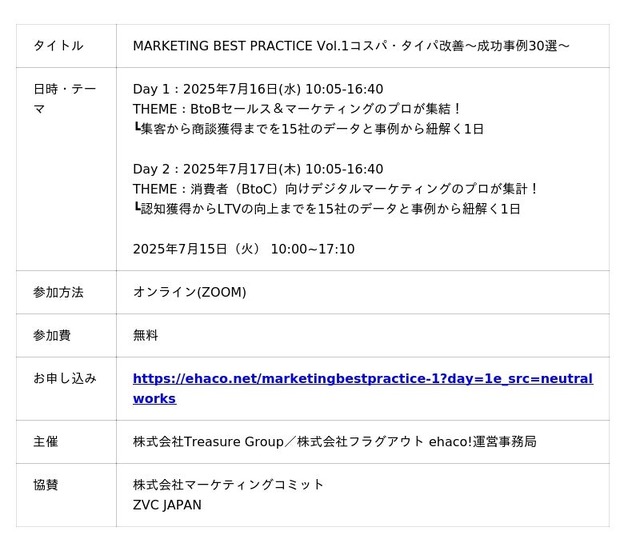This screenshot has height=551, width=640.
Task: Click the 協賛 row label
Action: [x=46, y=485]
